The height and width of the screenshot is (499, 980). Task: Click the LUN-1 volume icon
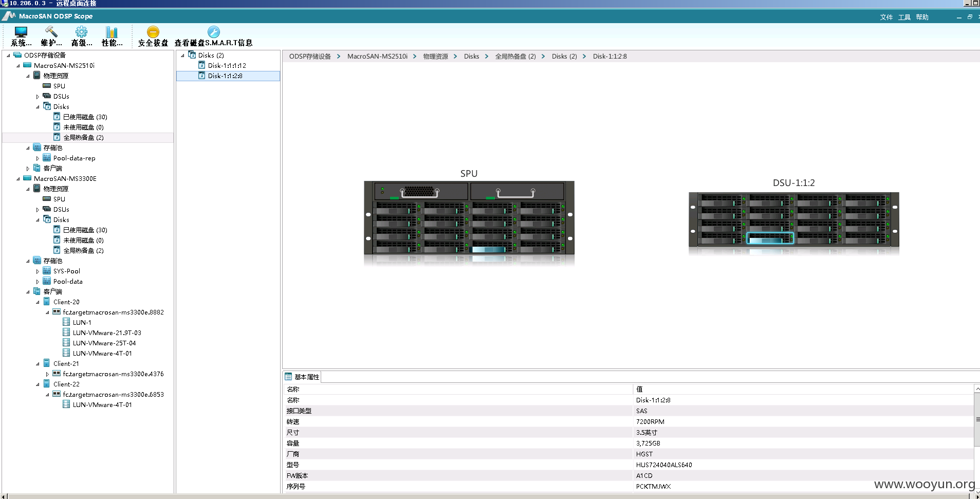66,322
